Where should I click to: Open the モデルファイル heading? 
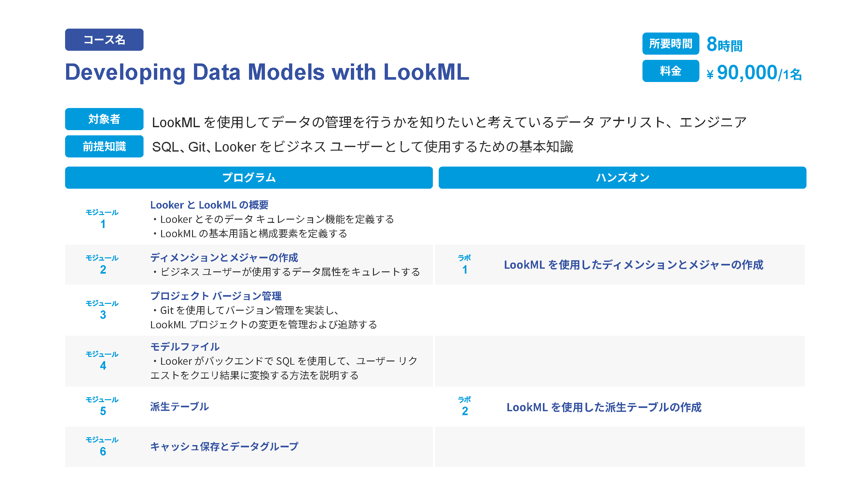click(x=185, y=347)
